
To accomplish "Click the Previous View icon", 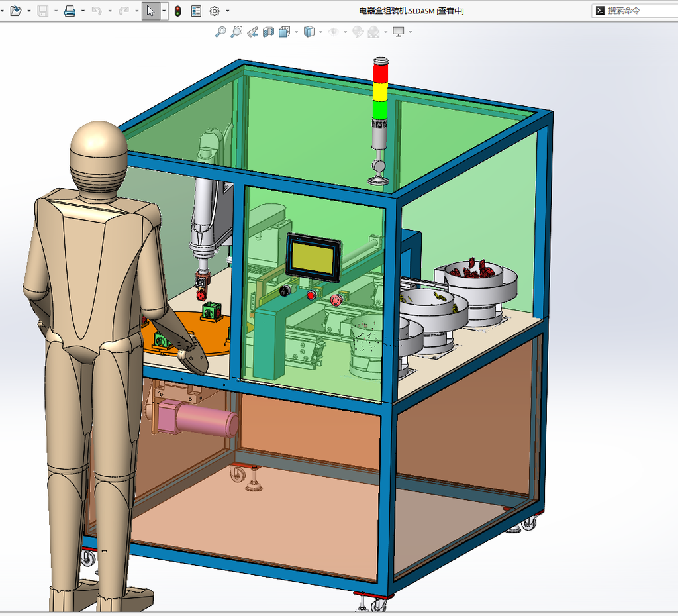I will (x=252, y=32).
